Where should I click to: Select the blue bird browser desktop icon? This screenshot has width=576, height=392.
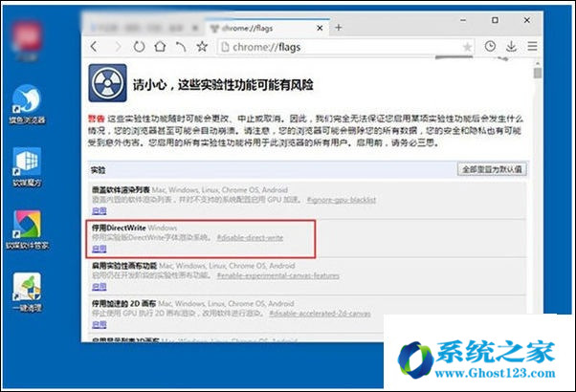(x=27, y=104)
